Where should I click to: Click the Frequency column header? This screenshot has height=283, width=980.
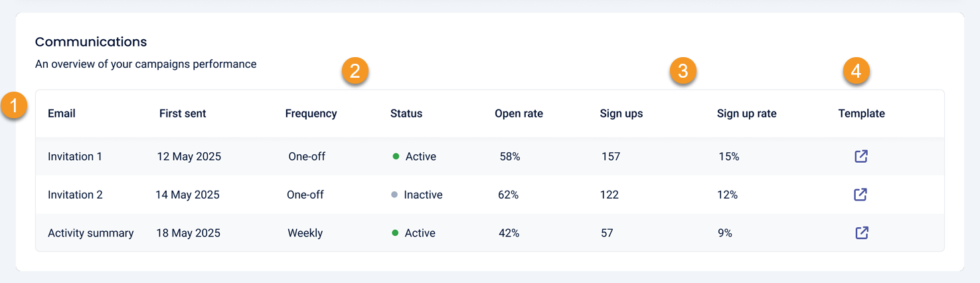coord(311,114)
